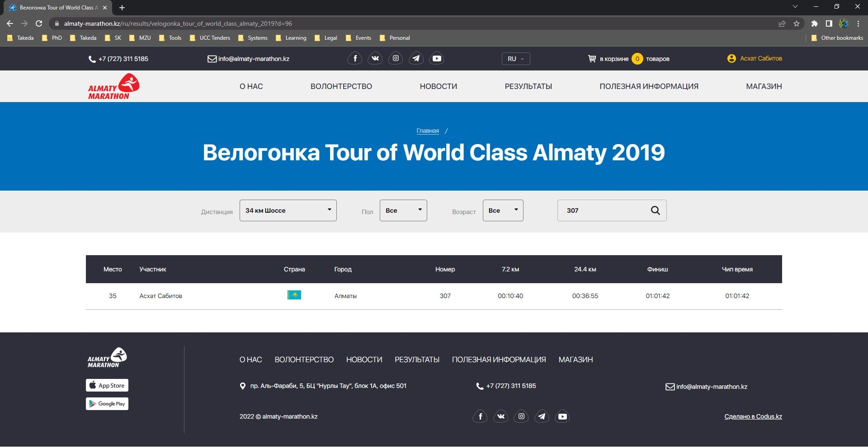Bookmark this page with star icon

tap(797, 23)
